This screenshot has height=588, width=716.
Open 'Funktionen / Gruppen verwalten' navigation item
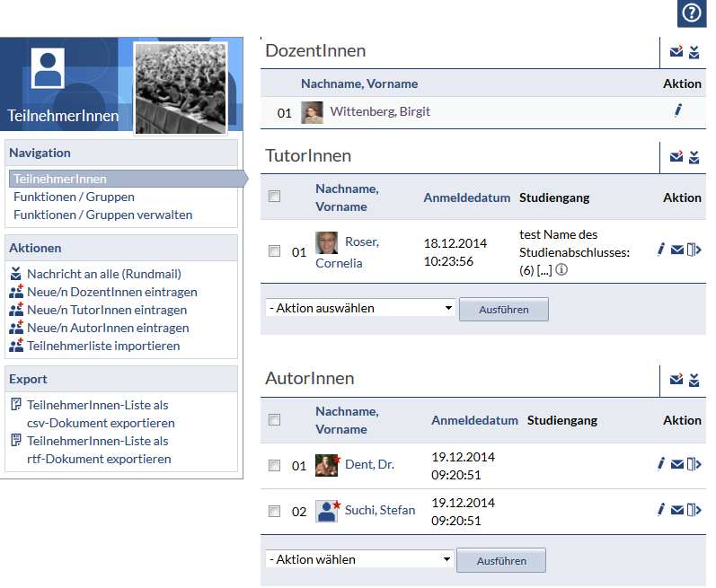pos(102,215)
